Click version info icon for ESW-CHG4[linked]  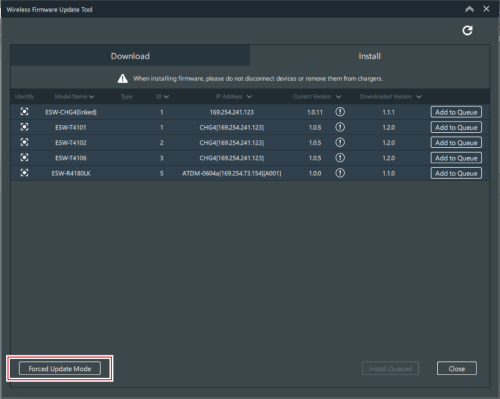point(340,112)
